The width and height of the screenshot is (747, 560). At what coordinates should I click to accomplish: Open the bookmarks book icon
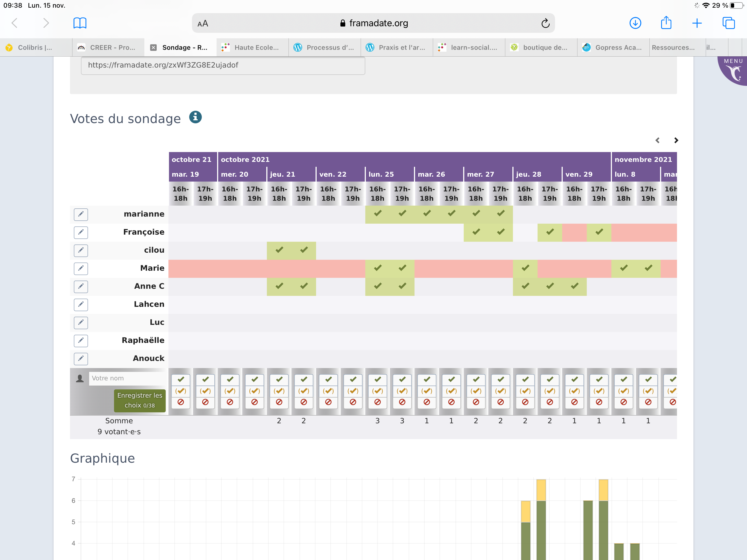coord(80,23)
